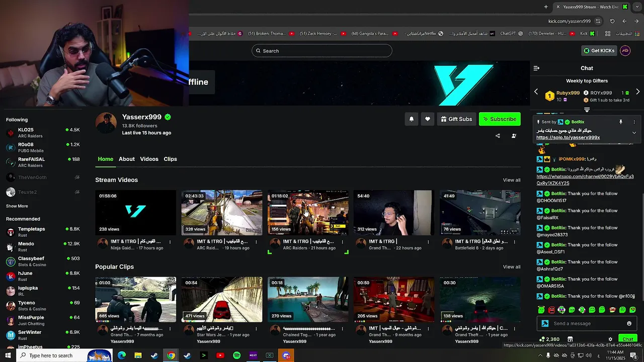This screenshot has height=362, width=644.
Task: Check the 2,360 channel points balance
Action: coord(548,339)
